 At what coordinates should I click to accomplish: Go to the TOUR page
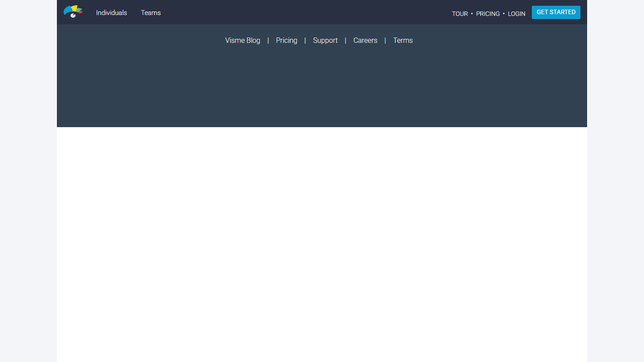(460, 14)
